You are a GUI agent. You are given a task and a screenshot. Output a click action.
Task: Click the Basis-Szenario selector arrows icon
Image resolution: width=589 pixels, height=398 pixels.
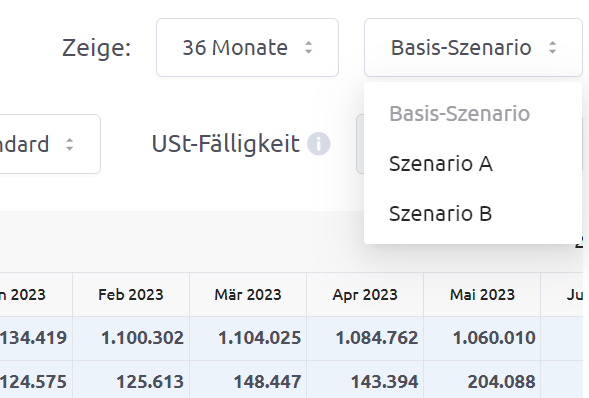(552, 48)
